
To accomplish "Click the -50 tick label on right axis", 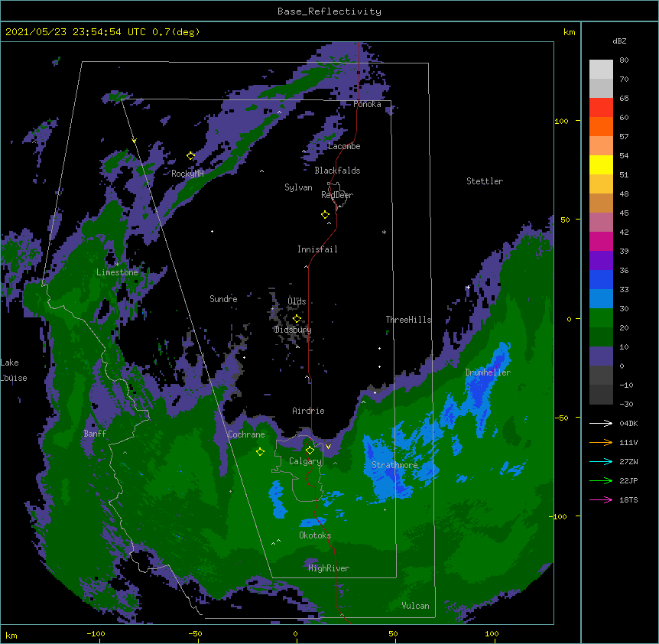I will [x=561, y=418].
